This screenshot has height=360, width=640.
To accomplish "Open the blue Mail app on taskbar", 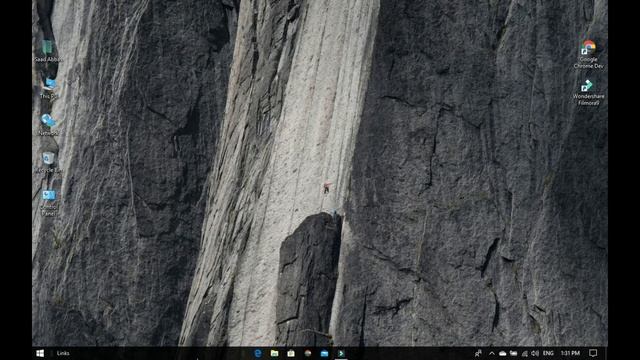I will (324, 353).
